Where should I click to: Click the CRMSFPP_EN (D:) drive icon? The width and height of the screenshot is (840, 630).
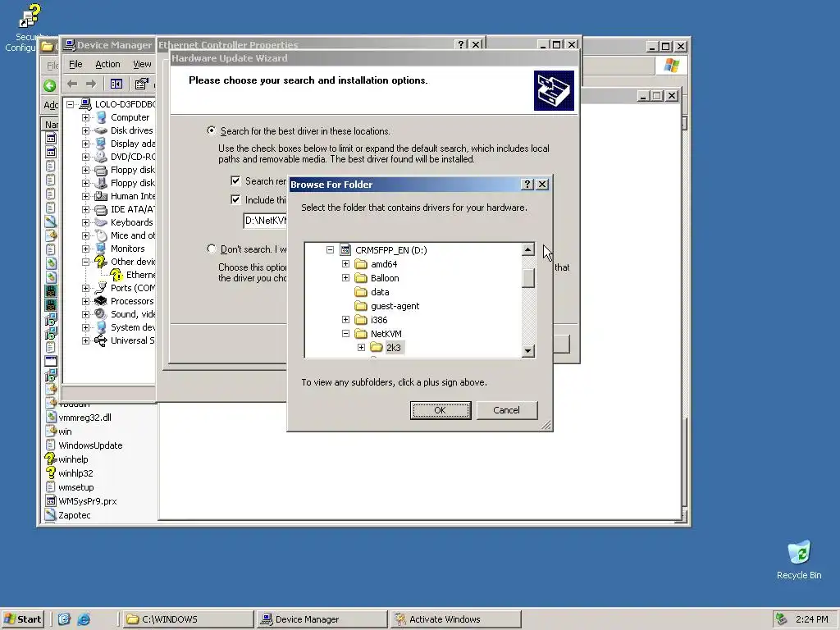345,250
